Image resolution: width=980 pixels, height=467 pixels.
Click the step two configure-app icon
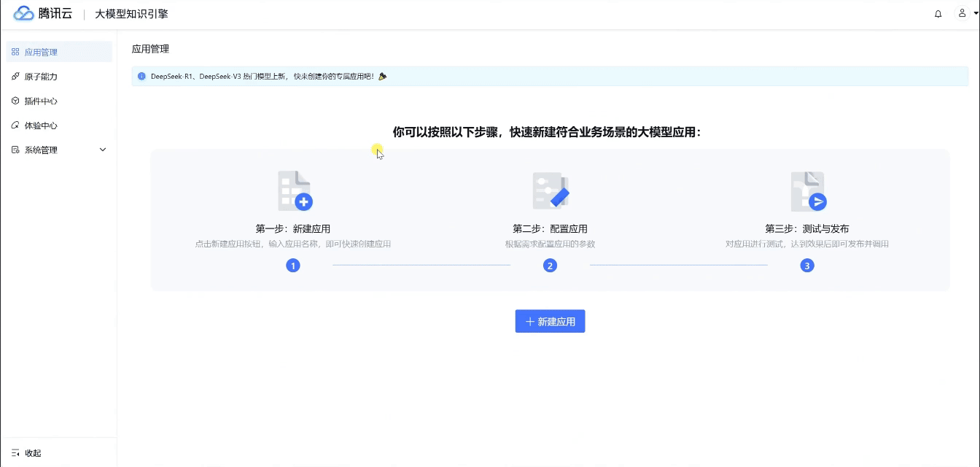click(x=550, y=191)
